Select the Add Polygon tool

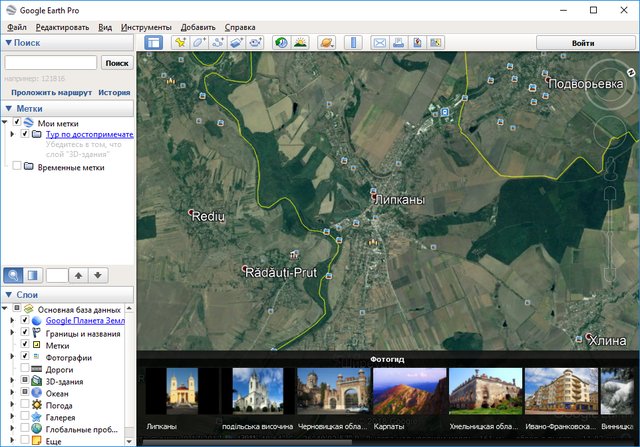point(199,43)
